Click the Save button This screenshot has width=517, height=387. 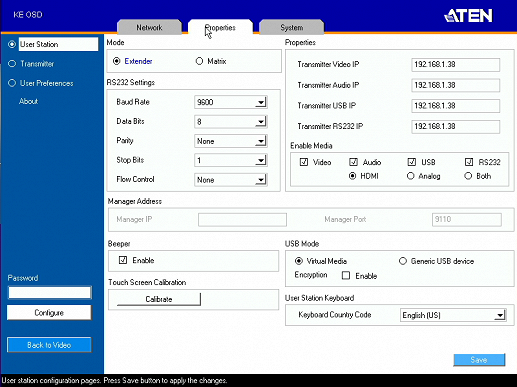479,360
